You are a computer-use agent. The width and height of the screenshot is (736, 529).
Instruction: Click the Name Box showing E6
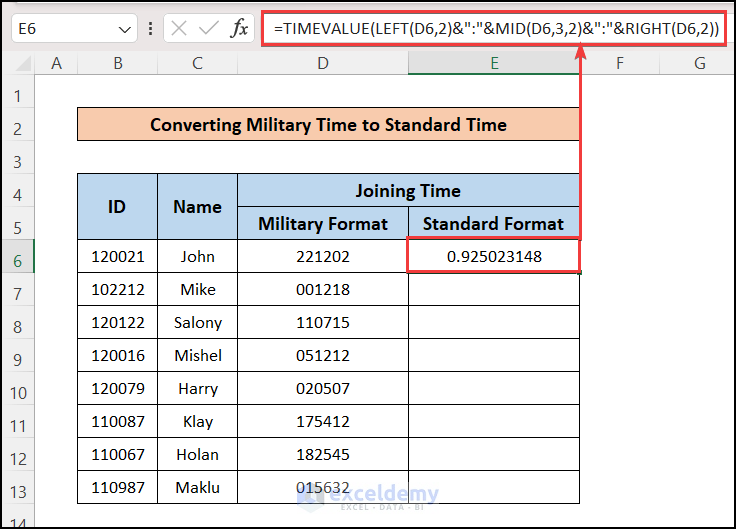click(x=74, y=29)
